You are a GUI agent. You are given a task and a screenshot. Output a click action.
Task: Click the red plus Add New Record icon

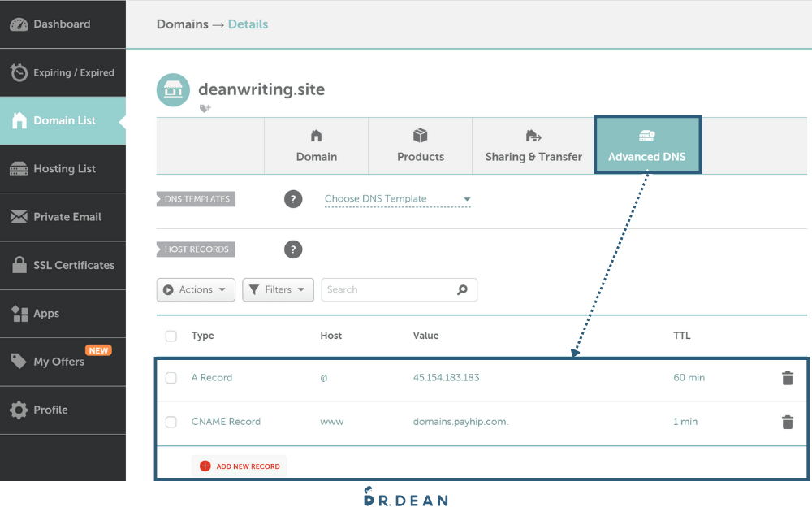click(x=205, y=466)
